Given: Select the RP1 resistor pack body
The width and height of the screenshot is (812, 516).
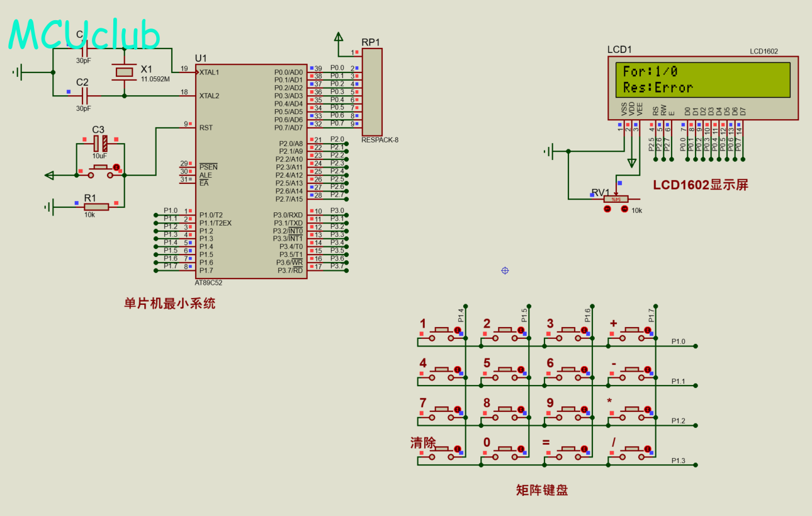Looking at the screenshot, I should click(372, 93).
